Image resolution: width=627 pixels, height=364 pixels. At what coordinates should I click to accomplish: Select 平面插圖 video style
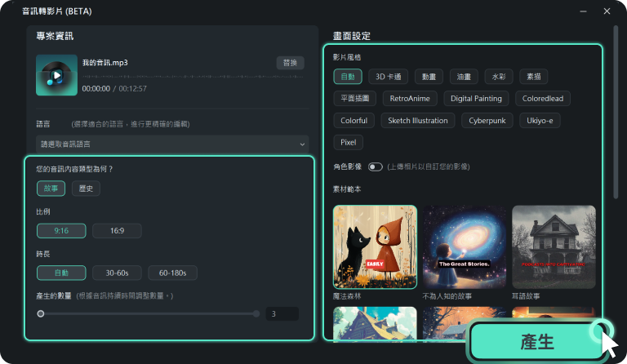354,98
